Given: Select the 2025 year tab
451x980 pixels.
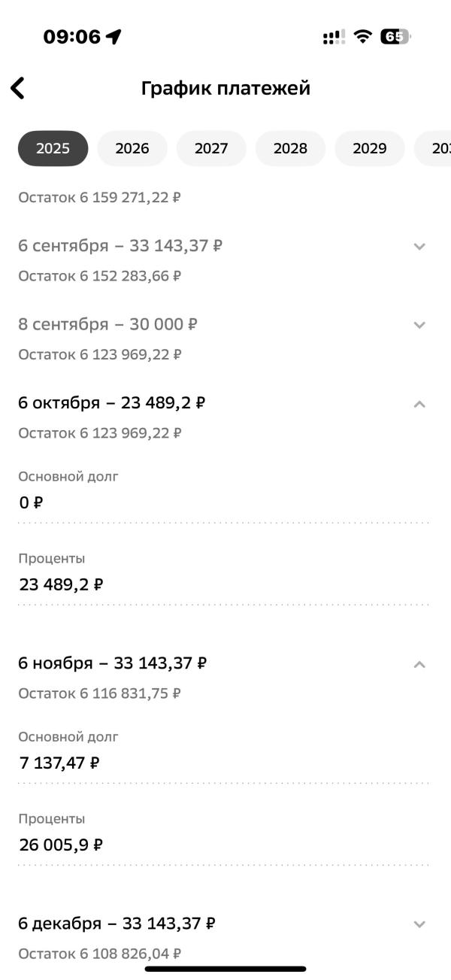Looking at the screenshot, I should [x=53, y=148].
